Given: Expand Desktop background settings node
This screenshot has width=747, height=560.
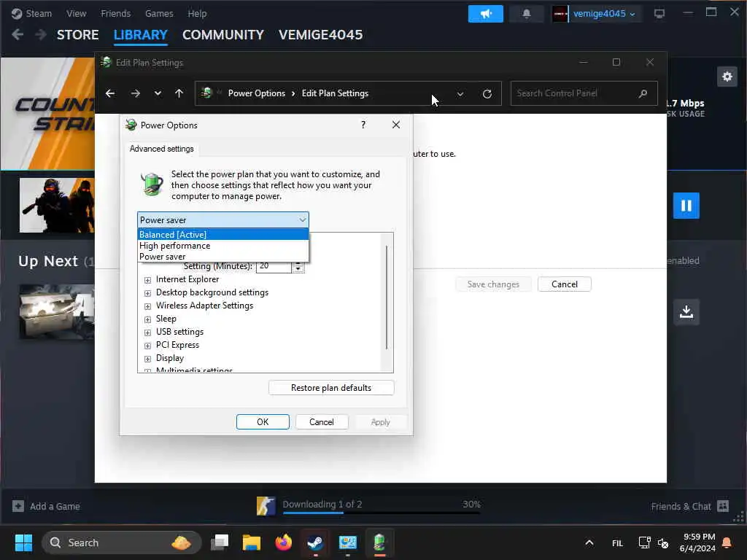Looking at the screenshot, I should pos(147,293).
